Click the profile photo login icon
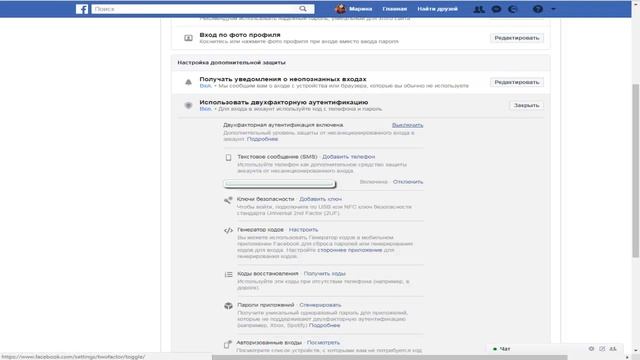Image resolution: width=640 pixels, height=360 pixels. point(188,38)
